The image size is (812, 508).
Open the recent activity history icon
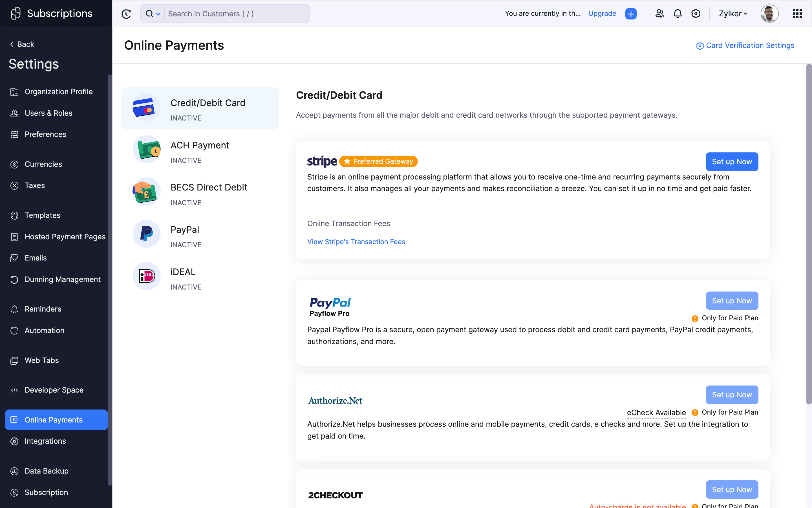point(126,14)
